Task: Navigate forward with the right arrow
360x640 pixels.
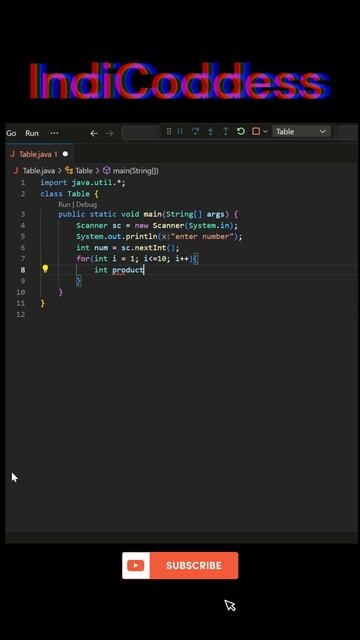Action: click(109, 133)
